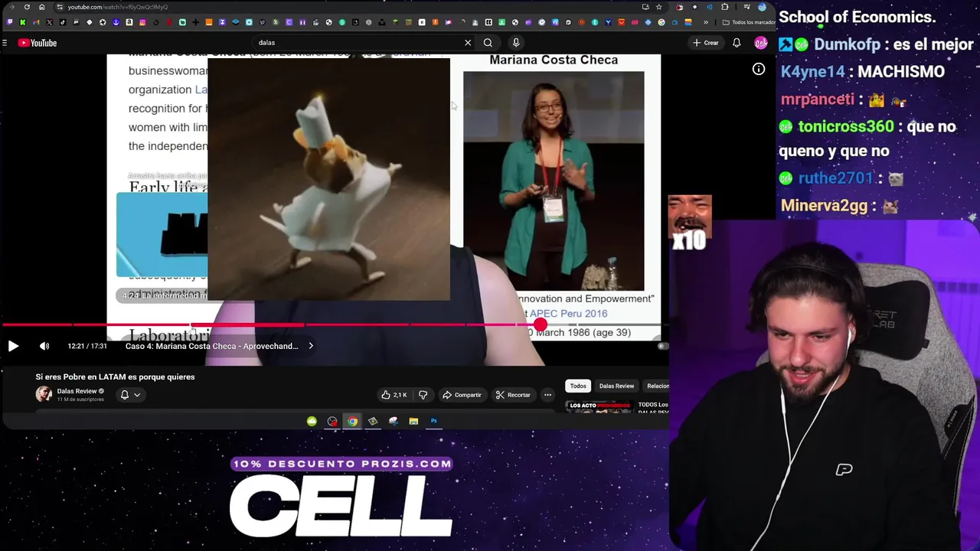This screenshot has height=551, width=980.
Task: Click chat username ruthe2701
Action: coord(836,178)
